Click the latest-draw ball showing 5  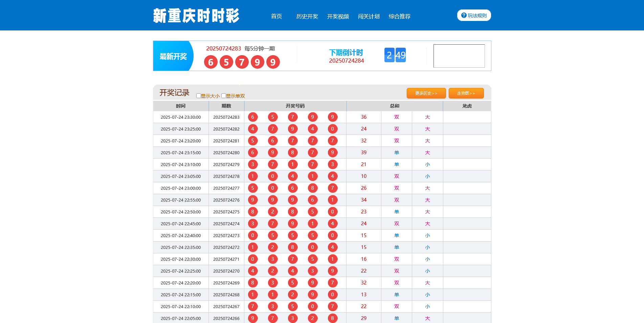tap(226, 62)
